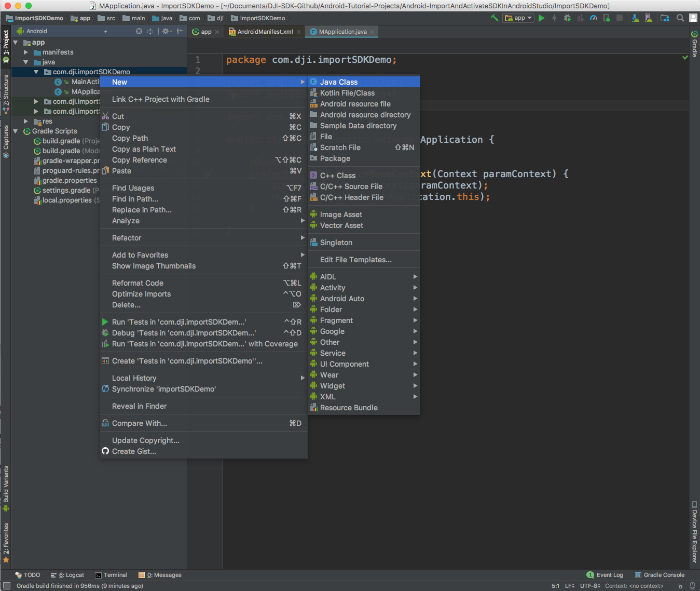This screenshot has width=700, height=591.
Task: Click status bar lock read-only icon
Action: point(680,586)
